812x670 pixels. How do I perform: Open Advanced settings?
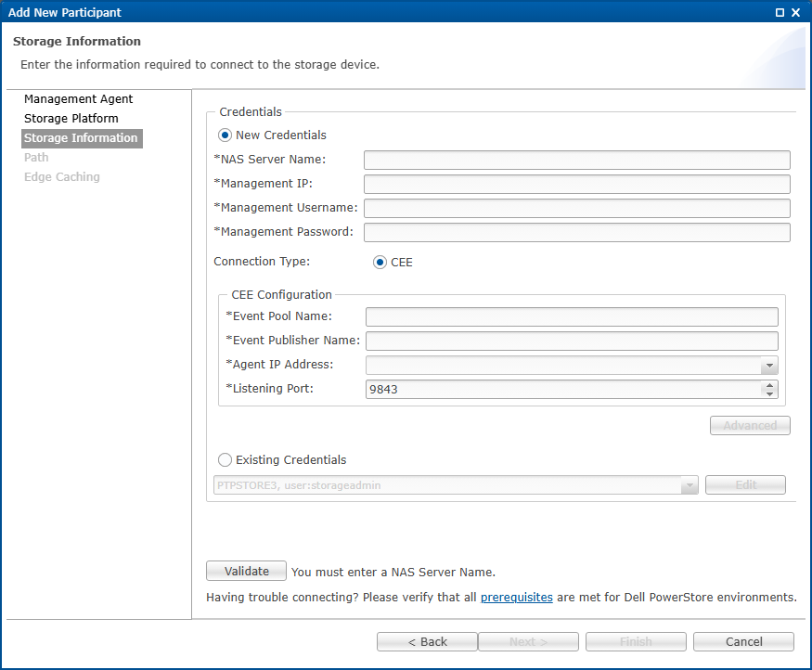pyautogui.click(x=750, y=426)
